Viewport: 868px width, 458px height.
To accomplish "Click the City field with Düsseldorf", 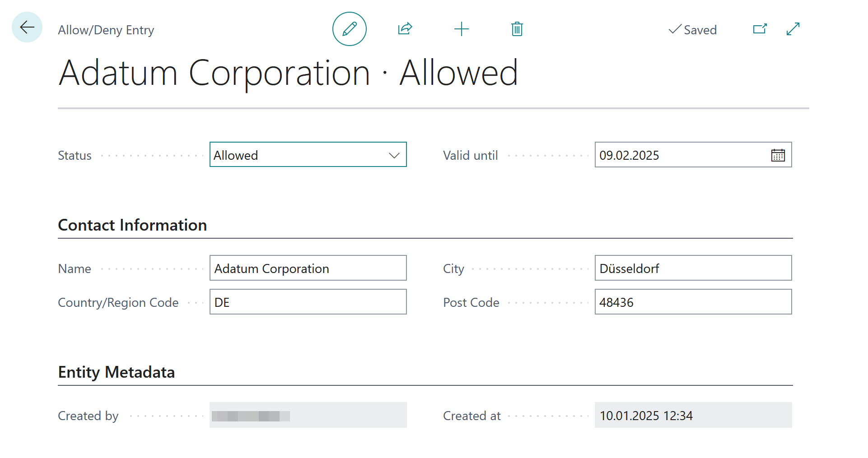I will 693,268.
